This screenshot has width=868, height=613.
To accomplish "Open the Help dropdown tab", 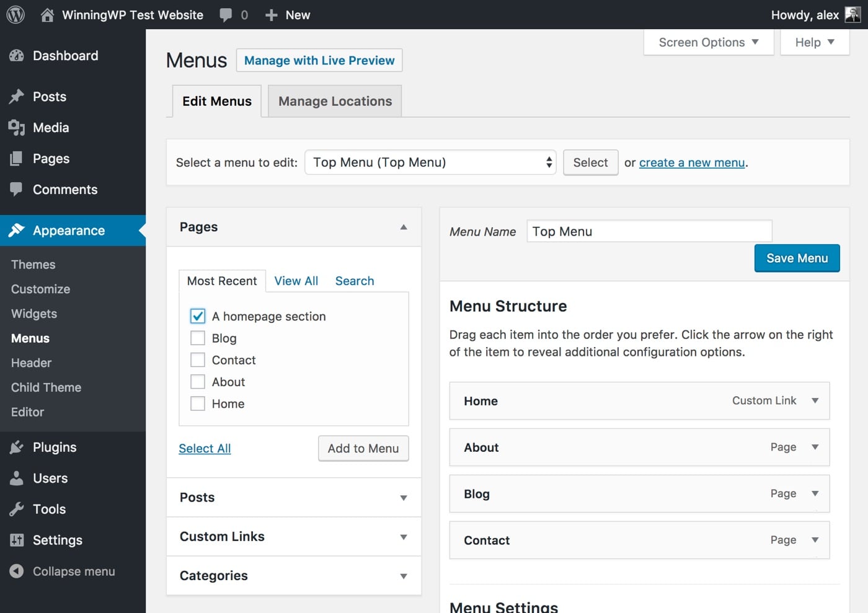I will tap(815, 42).
